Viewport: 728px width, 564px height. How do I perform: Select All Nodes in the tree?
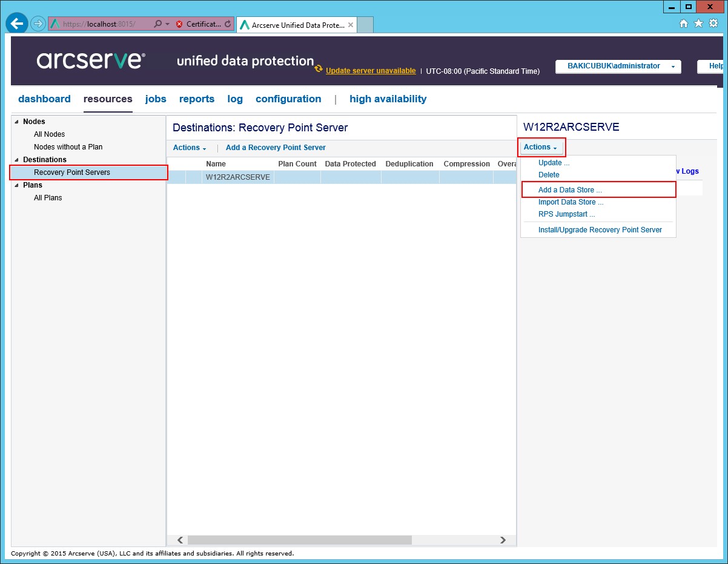pyautogui.click(x=49, y=134)
